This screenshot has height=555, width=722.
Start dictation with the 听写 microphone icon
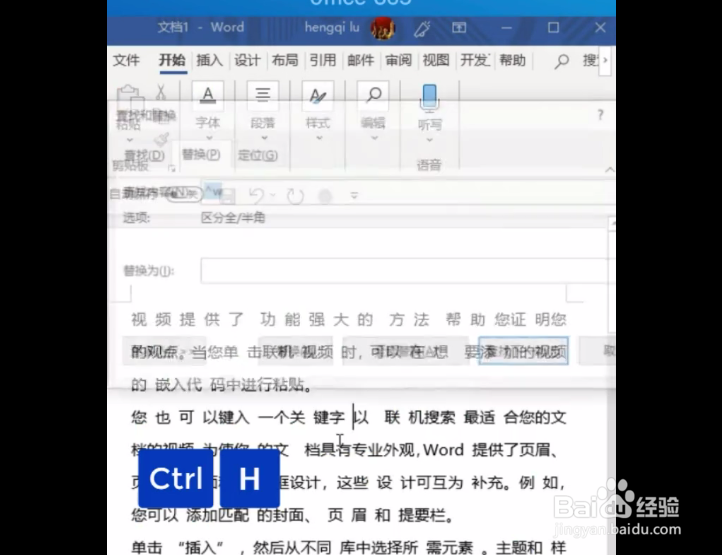429,98
